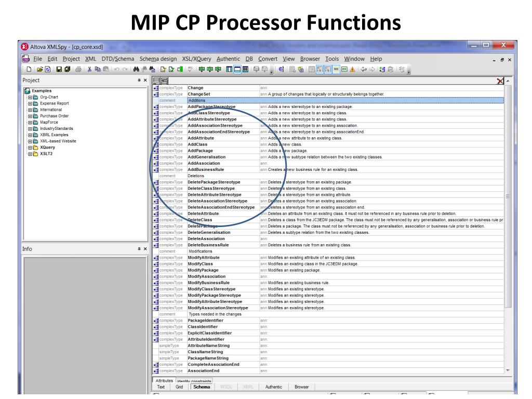532x399 pixels.
Task: Expand the Expense Report folder
Action: click(30, 103)
